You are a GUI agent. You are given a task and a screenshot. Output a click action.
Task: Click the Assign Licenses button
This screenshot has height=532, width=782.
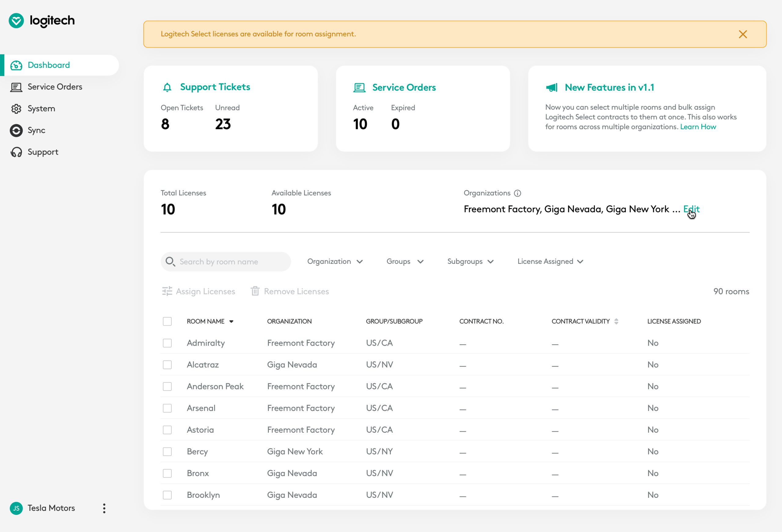(199, 291)
